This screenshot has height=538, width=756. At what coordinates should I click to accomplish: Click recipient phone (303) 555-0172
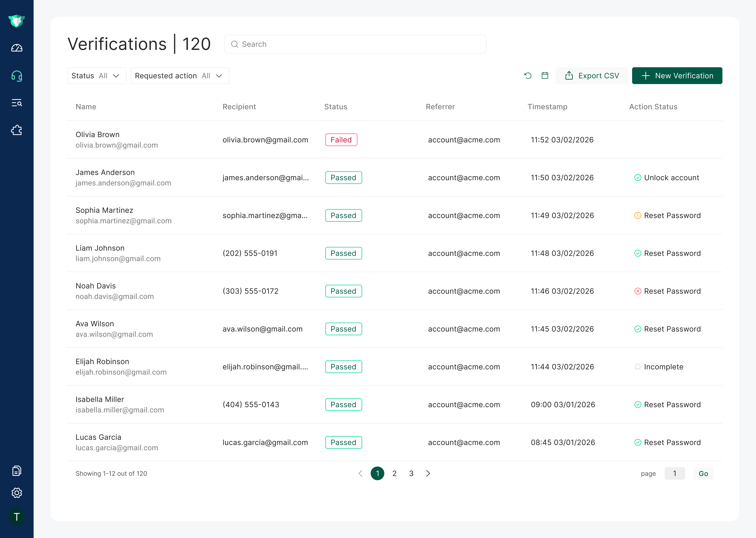click(250, 291)
